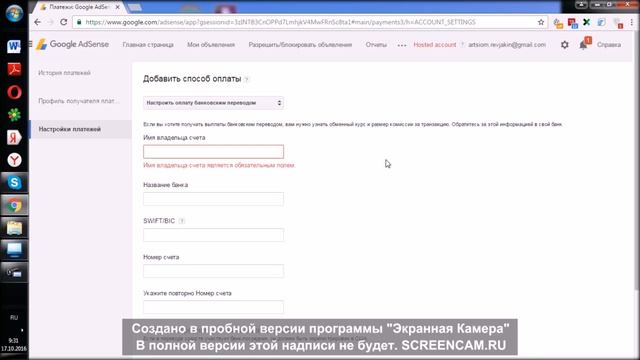
Task: Open the notifications bell
Action: 583,45
